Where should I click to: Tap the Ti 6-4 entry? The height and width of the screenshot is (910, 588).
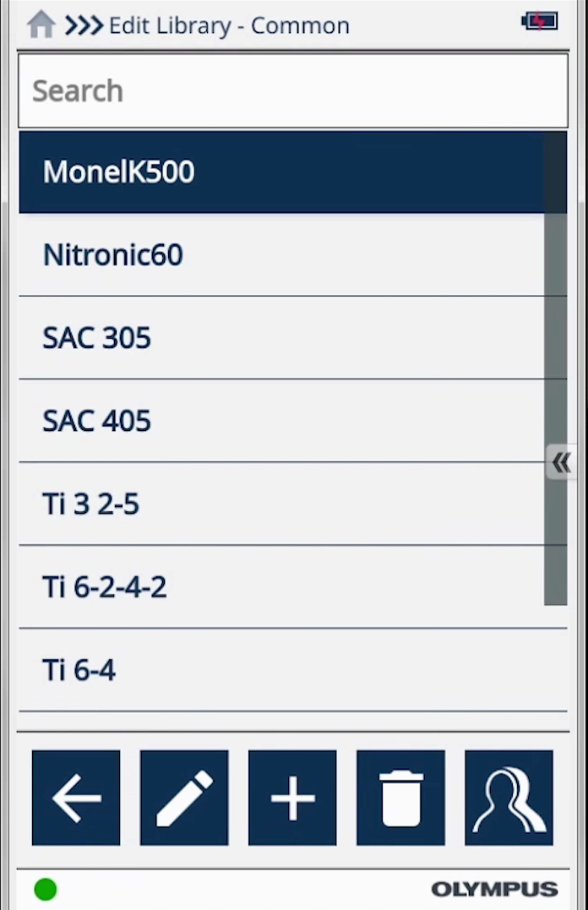pos(279,670)
